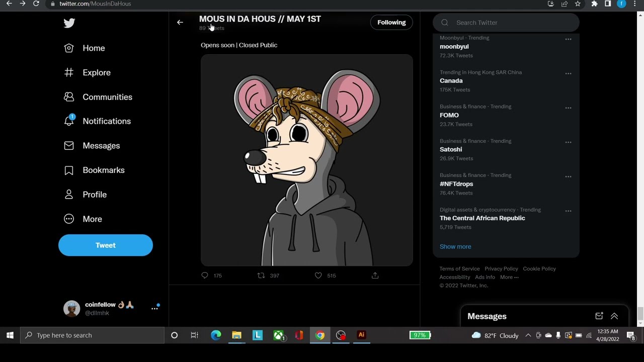Open coinfellow account switcher menu
This screenshot has height=362, width=644.
coord(155,308)
